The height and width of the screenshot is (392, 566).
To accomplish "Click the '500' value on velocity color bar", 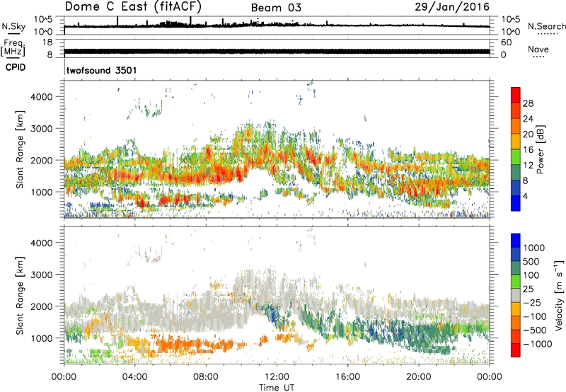I will [532, 262].
